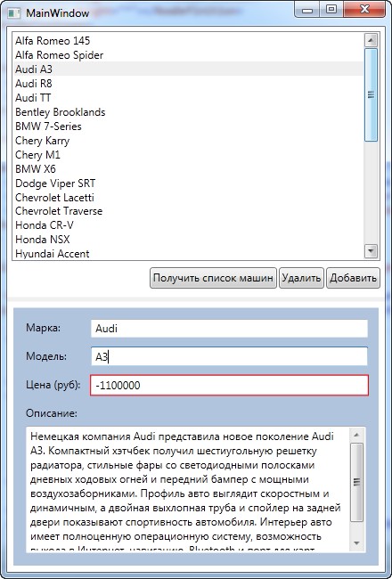The height and width of the screenshot is (579, 392).
Task: Click the MainWindow title bar app icon
Action: tap(13, 13)
